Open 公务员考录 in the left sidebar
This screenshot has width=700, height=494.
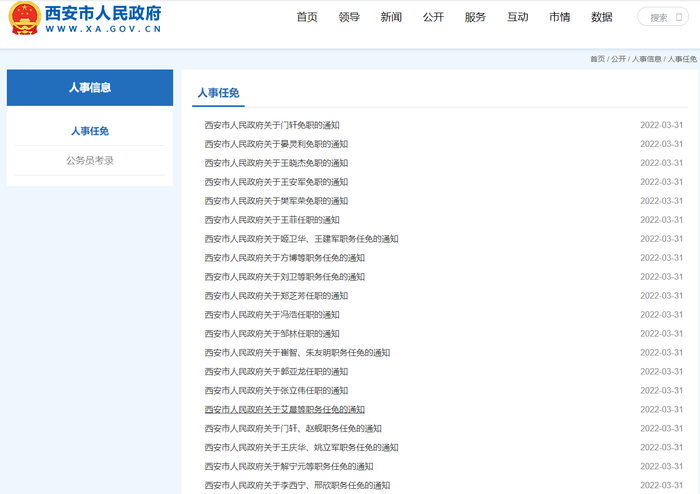point(90,160)
